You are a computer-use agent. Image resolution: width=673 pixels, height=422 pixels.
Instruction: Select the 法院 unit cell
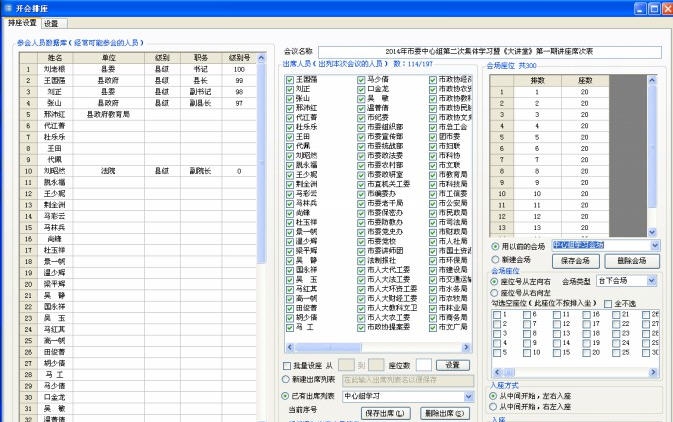(109, 171)
